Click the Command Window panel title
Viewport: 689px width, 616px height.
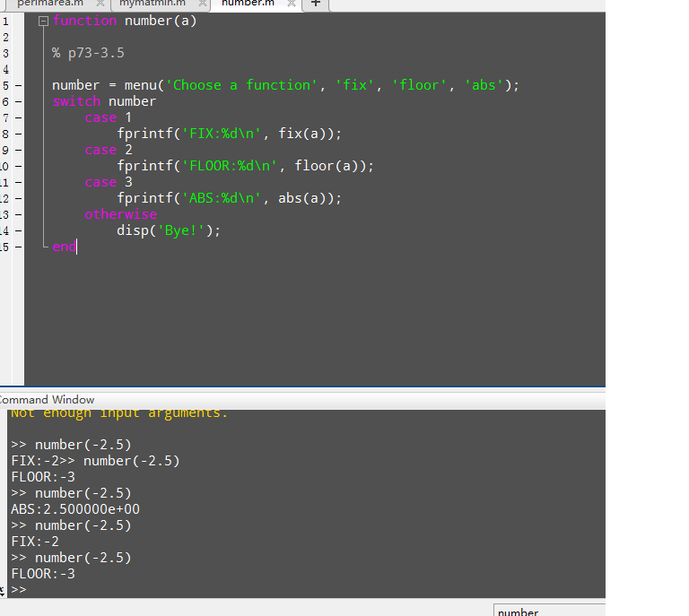(46, 400)
